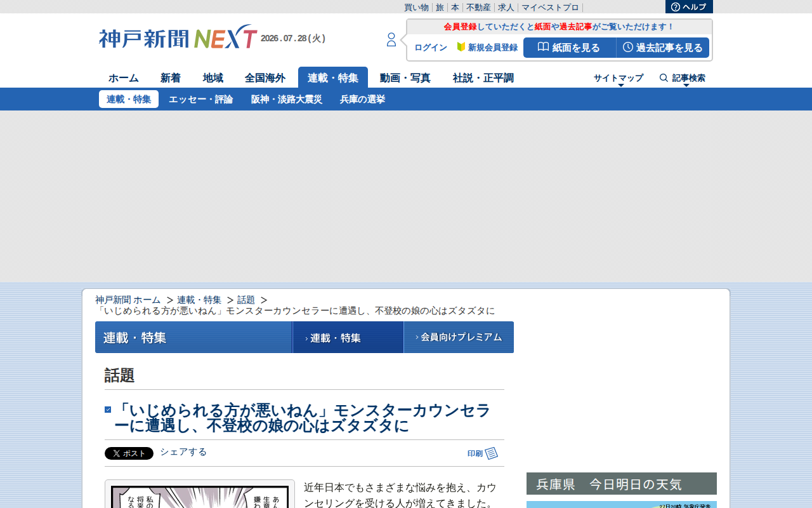Open the 新着 navigation tab
The height and width of the screenshot is (508, 812).
click(x=171, y=77)
